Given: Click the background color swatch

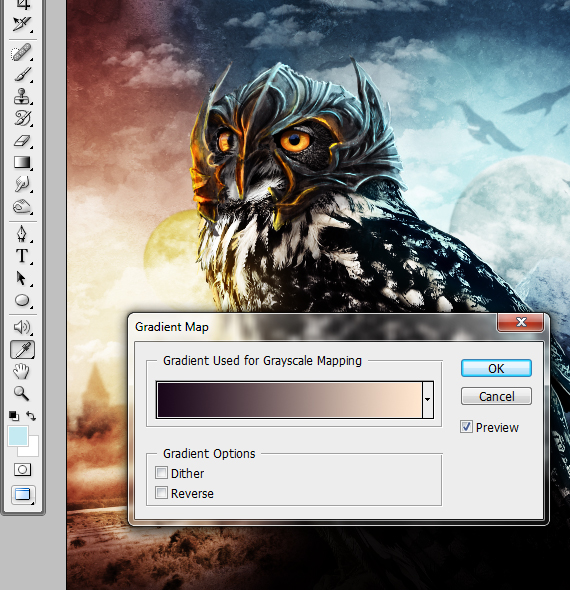Looking at the screenshot, I should click(x=32, y=450).
